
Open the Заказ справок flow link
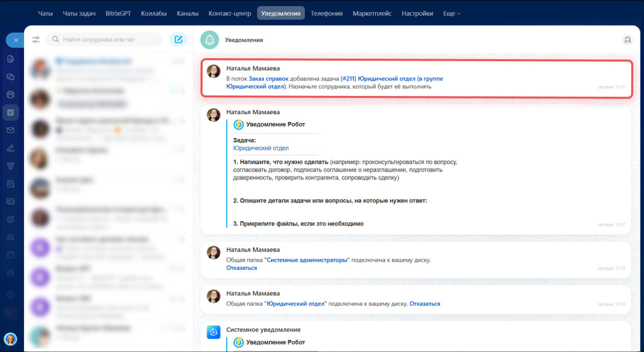click(268, 79)
